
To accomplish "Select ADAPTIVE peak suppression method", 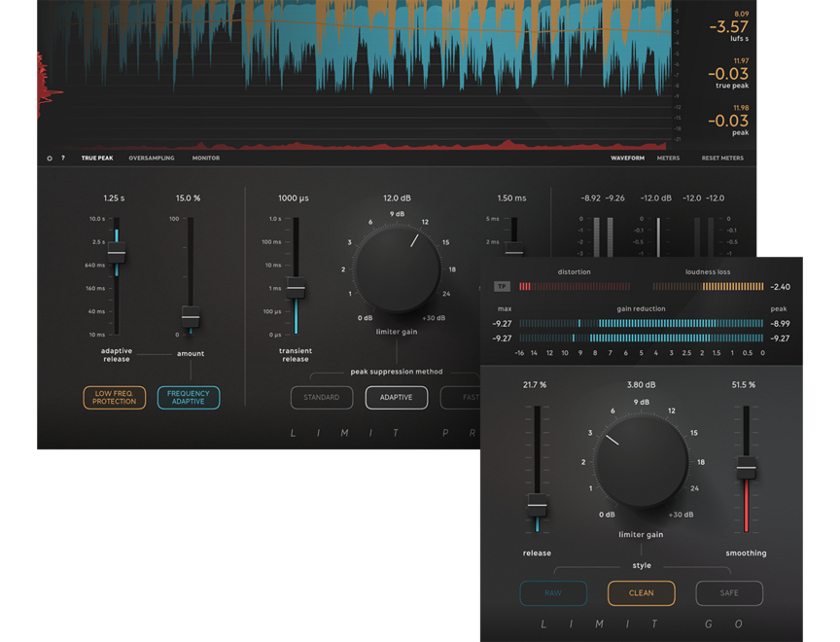I will tap(397, 398).
